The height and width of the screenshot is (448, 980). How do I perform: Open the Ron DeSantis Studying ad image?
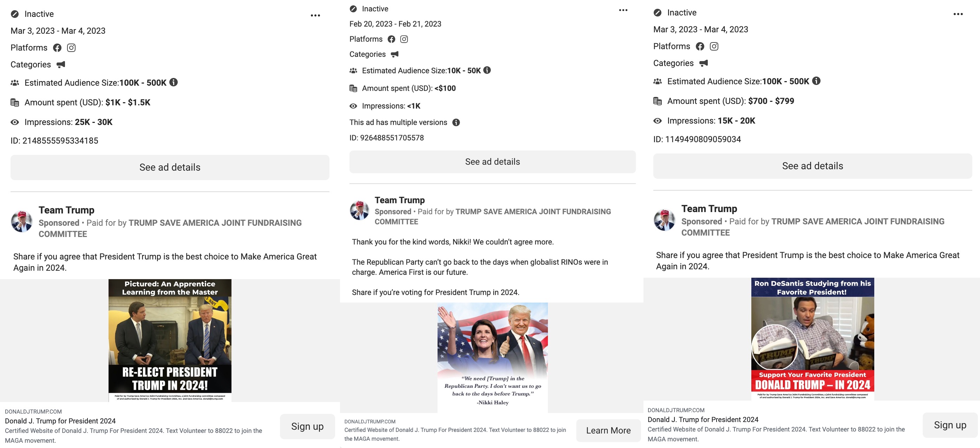point(812,339)
